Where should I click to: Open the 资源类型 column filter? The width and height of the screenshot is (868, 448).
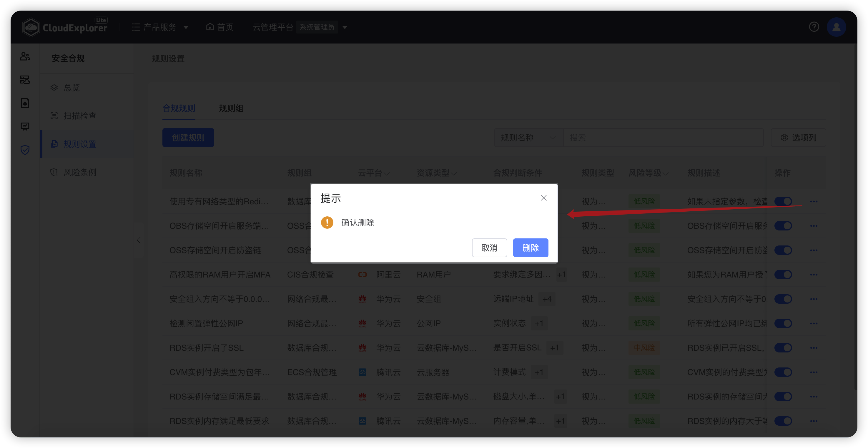453,174
